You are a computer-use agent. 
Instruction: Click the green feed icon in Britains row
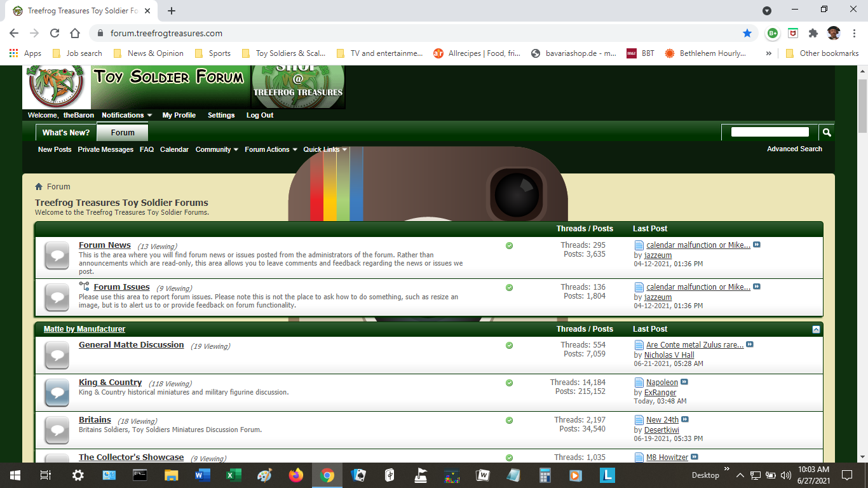[x=509, y=421]
